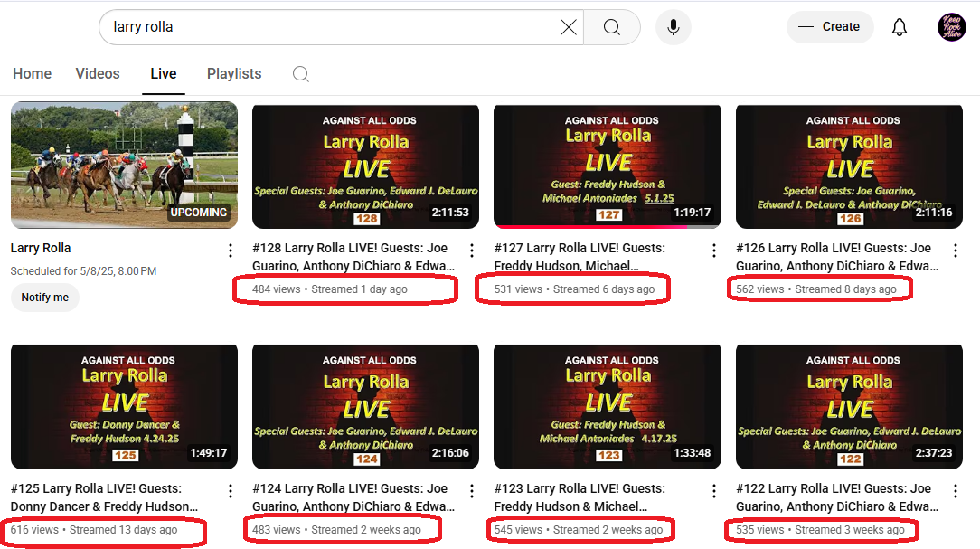
Task: Open the Playlists tab
Action: coord(234,74)
